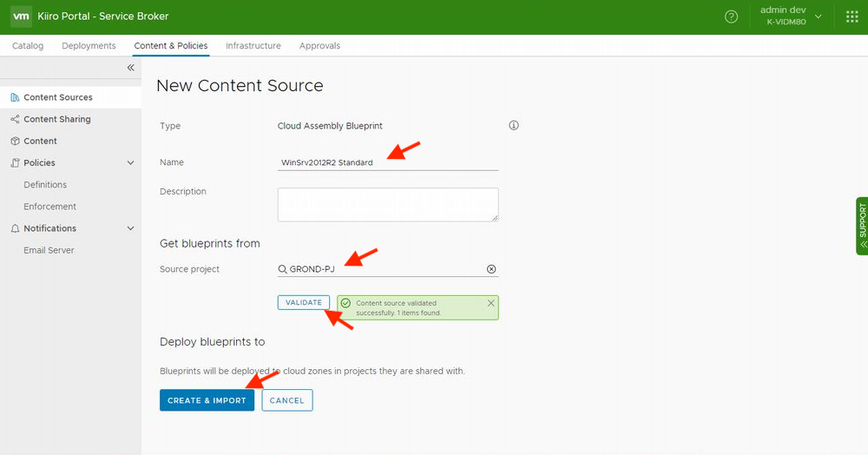Click the info icon beside Type
868x455 pixels.
(514, 125)
